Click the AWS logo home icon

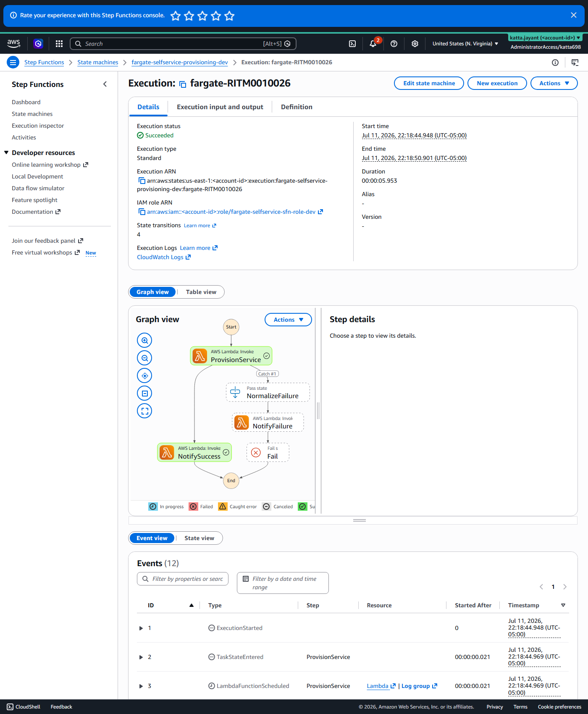click(x=14, y=43)
